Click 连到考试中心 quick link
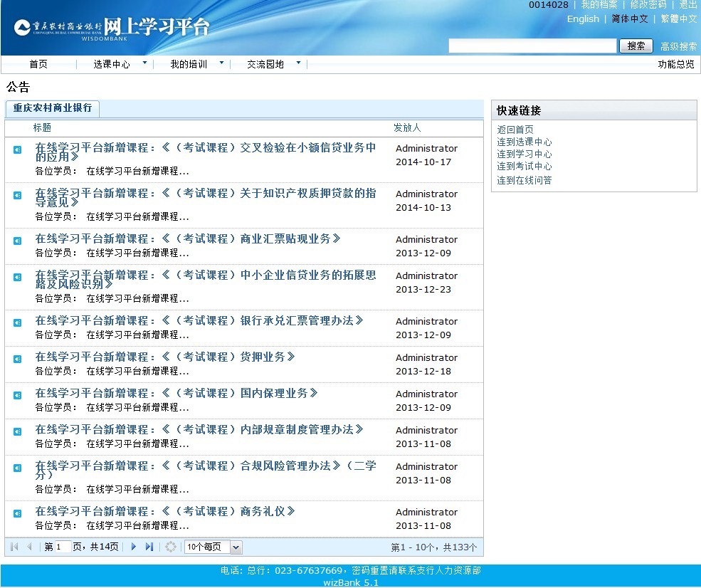Image resolution: width=701 pixels, height=588 pixels. (x=525, y=166)
